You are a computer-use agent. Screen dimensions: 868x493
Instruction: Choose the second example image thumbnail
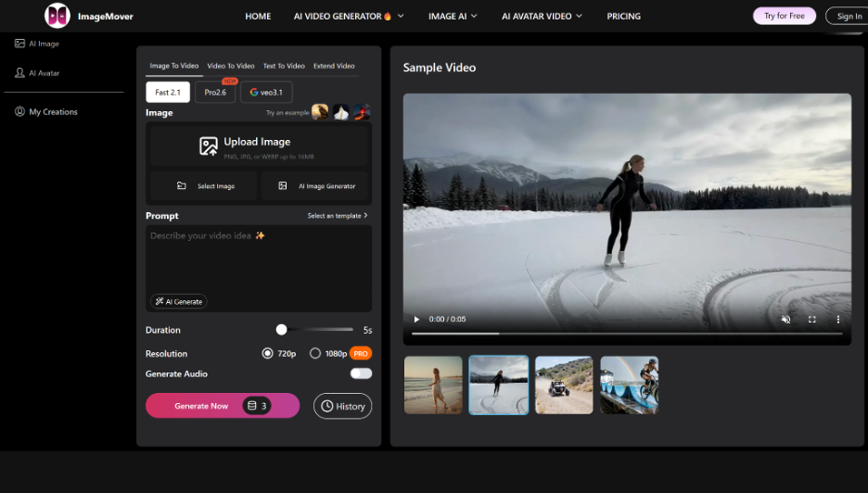(x=340, y=112)
